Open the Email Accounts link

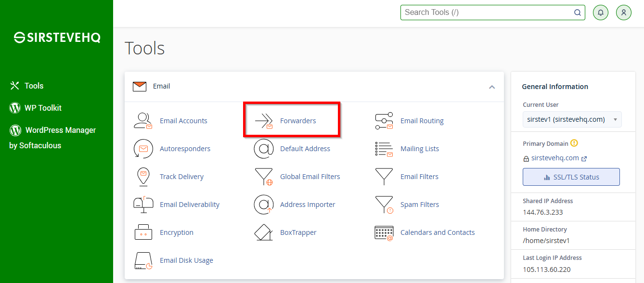pos(183,121)
